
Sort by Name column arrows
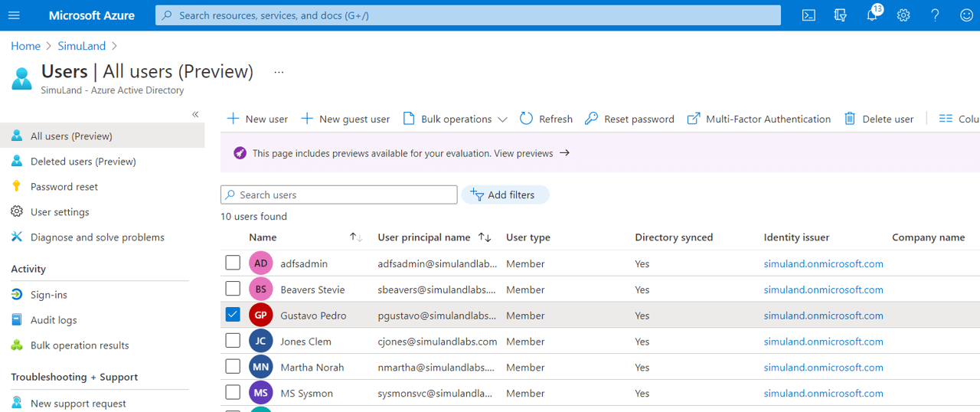[x=356, y=237]
